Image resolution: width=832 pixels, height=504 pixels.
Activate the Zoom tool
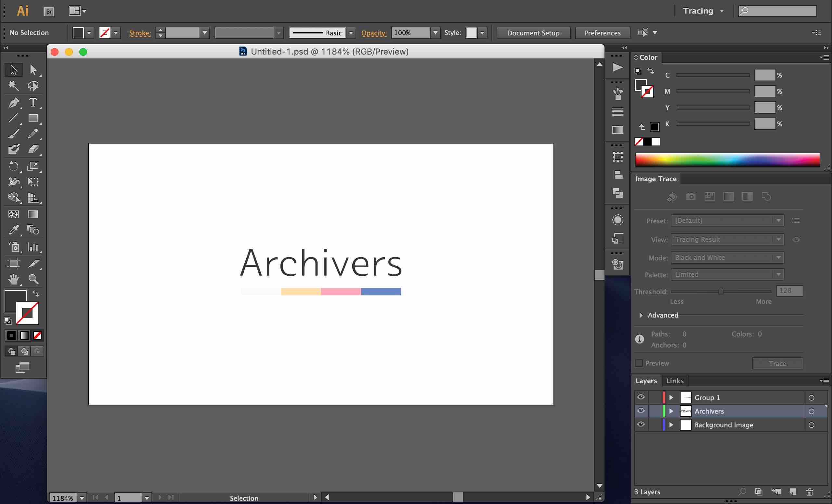point(33,279)
